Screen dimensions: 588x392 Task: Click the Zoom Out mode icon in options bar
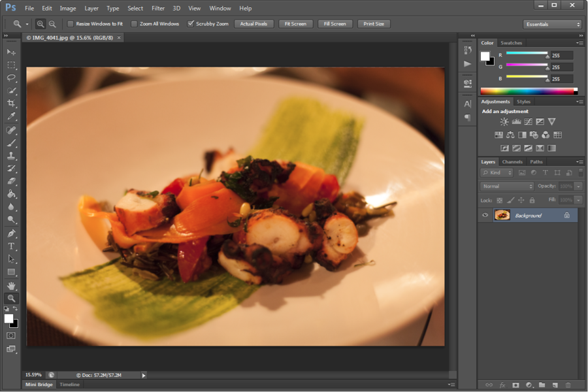click(x=52, y=24)
